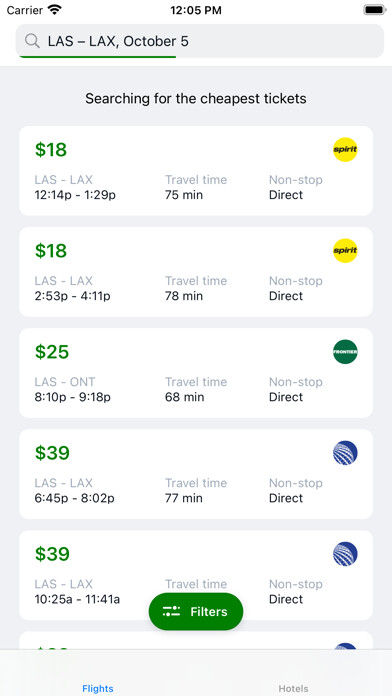Click the green search progress bar
392x696 pixels.
(x=98, y=57)
